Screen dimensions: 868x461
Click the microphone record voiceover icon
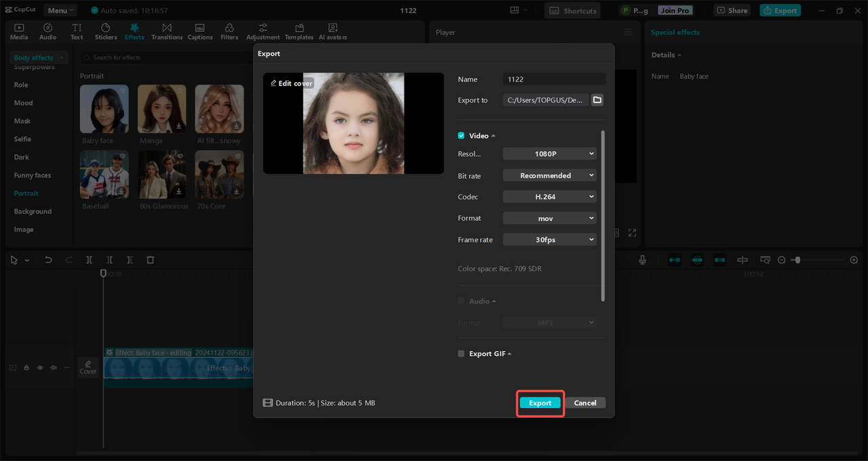(642, 260)
